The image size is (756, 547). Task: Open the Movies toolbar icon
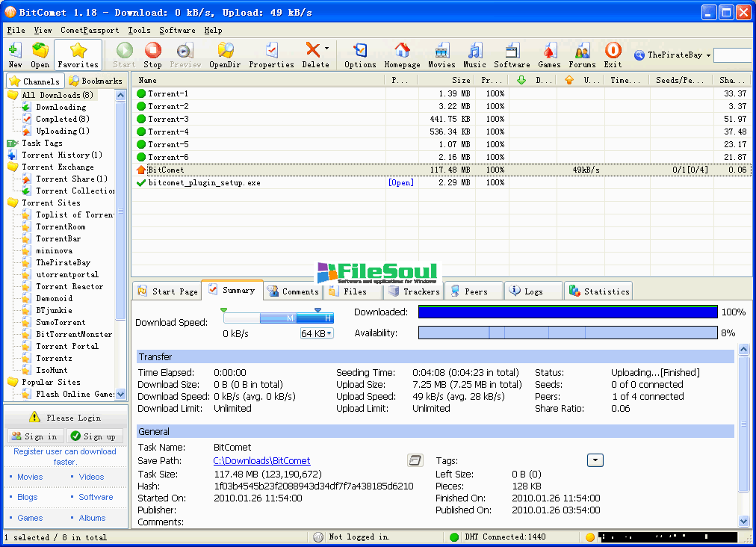click(x=441, y=55)
